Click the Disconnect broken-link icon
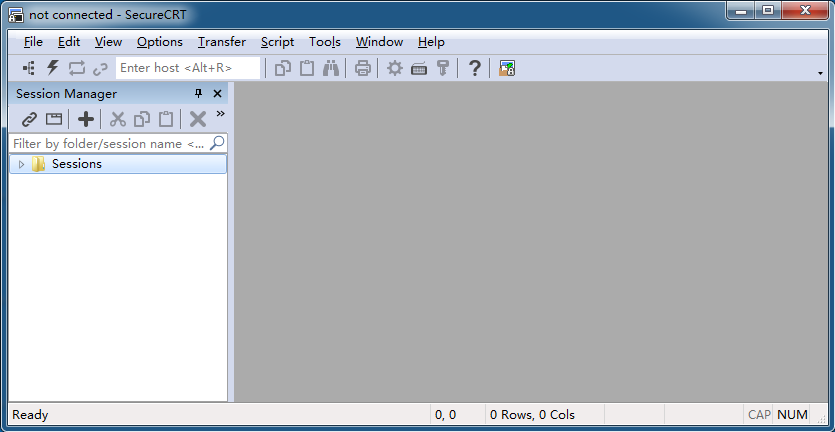 100,69
